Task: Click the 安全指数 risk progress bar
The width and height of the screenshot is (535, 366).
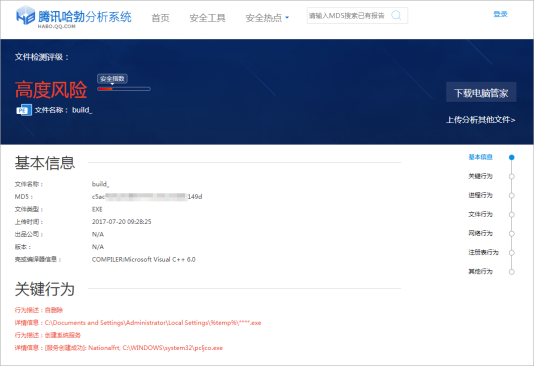Action: point(124,89)
